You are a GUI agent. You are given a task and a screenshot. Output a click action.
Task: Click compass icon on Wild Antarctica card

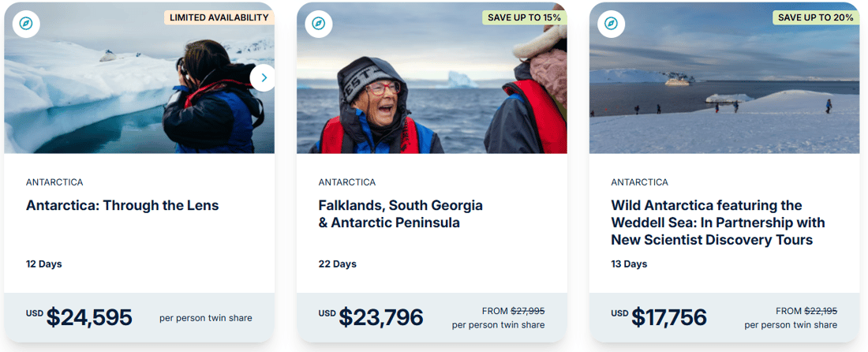[x=611, y=24]
